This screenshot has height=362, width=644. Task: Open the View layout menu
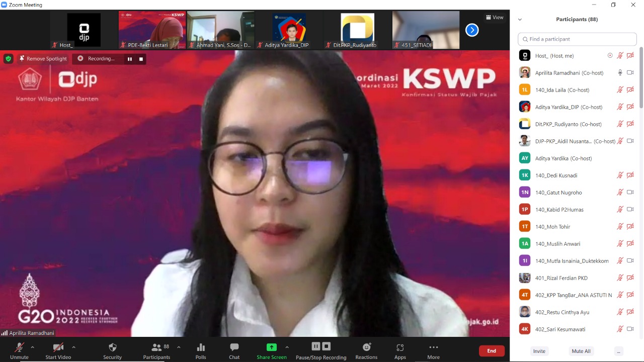coord(495,18)
